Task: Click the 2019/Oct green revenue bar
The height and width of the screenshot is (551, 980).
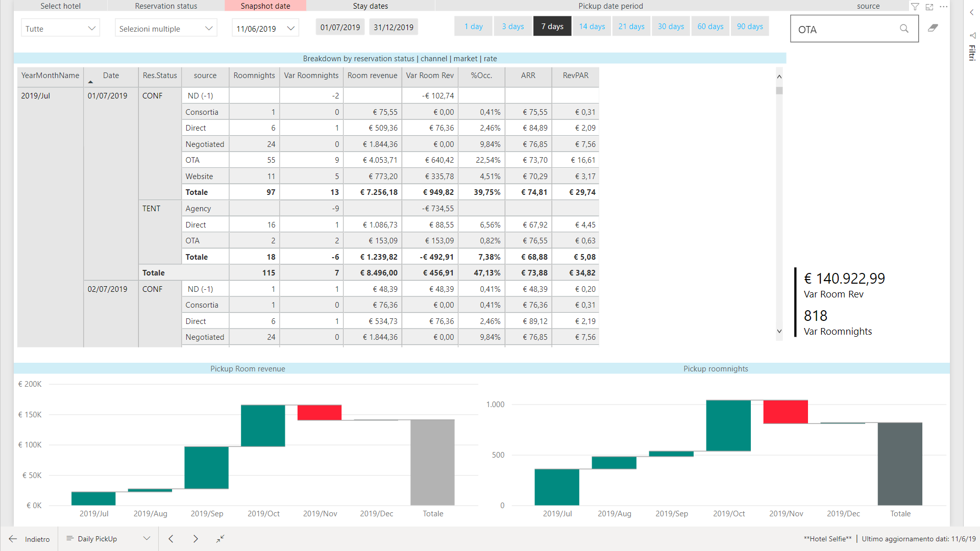Action: [263, 425]
